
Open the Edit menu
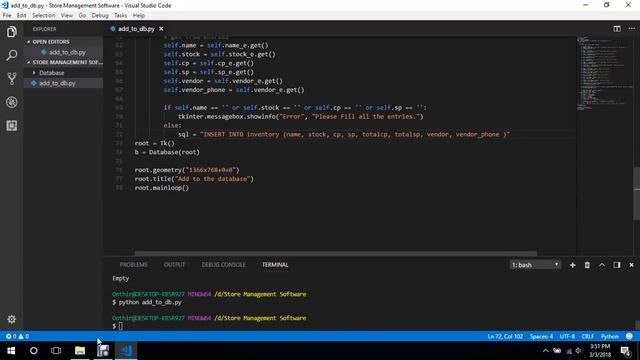[x=21, y=16]
